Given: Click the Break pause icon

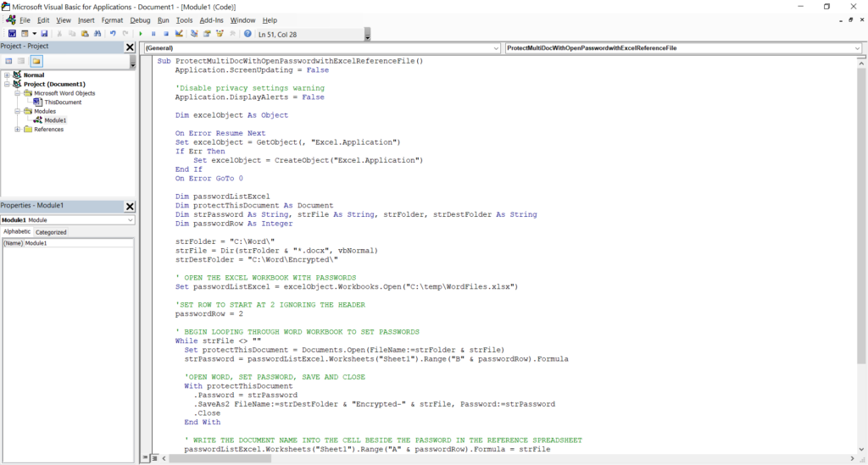Looking at the screenshot, I should pyautogui.click(x=153, y=34).
